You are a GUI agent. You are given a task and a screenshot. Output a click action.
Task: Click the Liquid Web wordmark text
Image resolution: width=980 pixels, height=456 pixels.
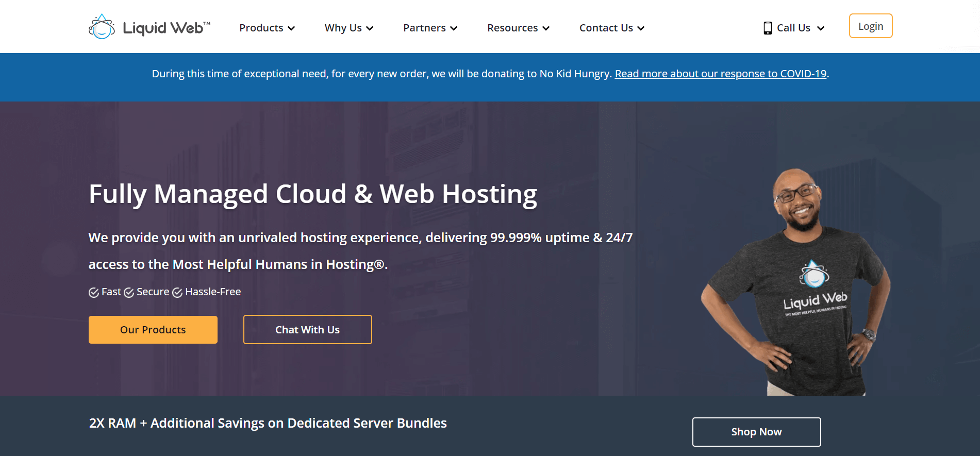167,28
